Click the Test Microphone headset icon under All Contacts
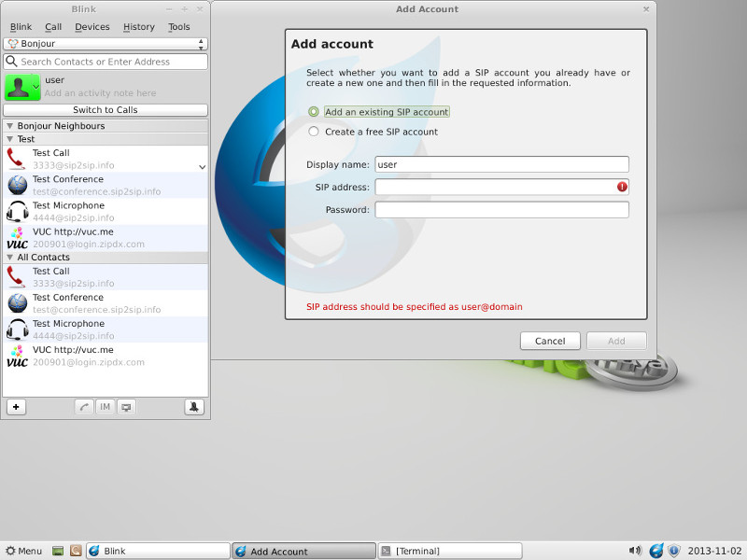 (x=18, y=329)
